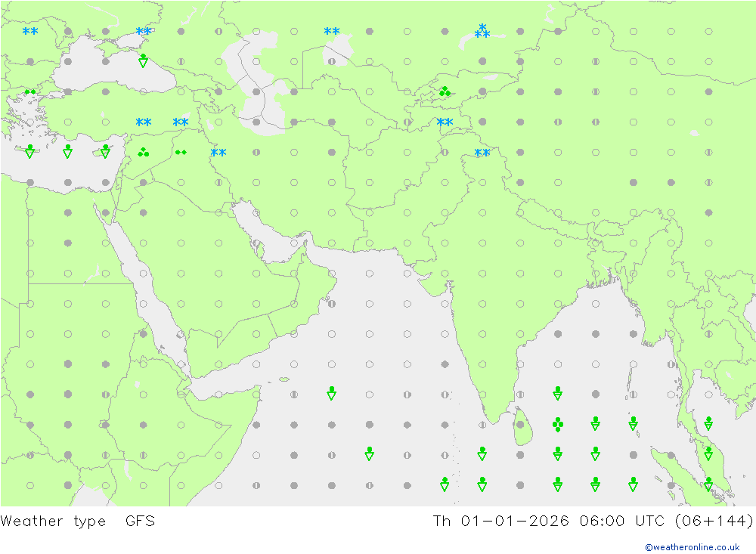Click the two-dot rain symbol over western Turkey
The width and height of the screenshot is (756, 554).
30,91
